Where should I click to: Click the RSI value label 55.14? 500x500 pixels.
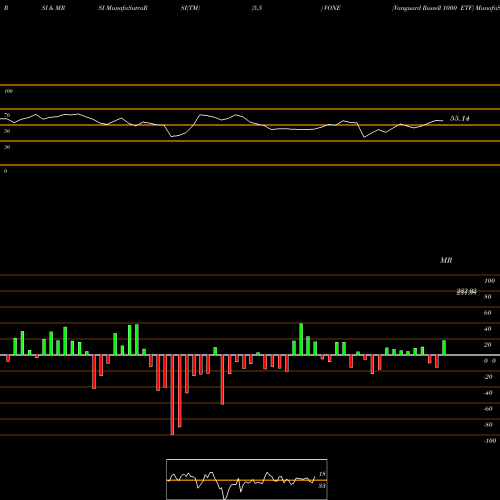click(460, 118)
